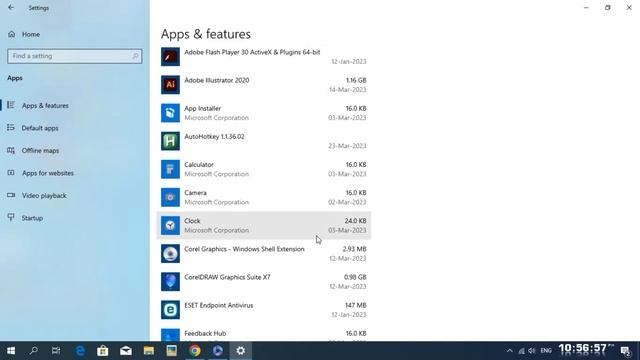Select Feedback Hub entry name
This screenshot has width=640, height=360.
(x=205, y=334)
